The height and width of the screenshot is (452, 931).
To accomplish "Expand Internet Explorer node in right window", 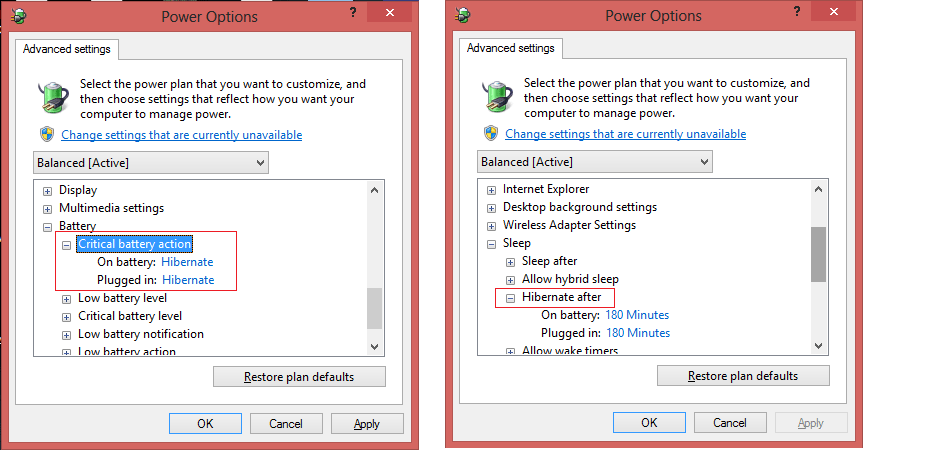I will 491,190.
